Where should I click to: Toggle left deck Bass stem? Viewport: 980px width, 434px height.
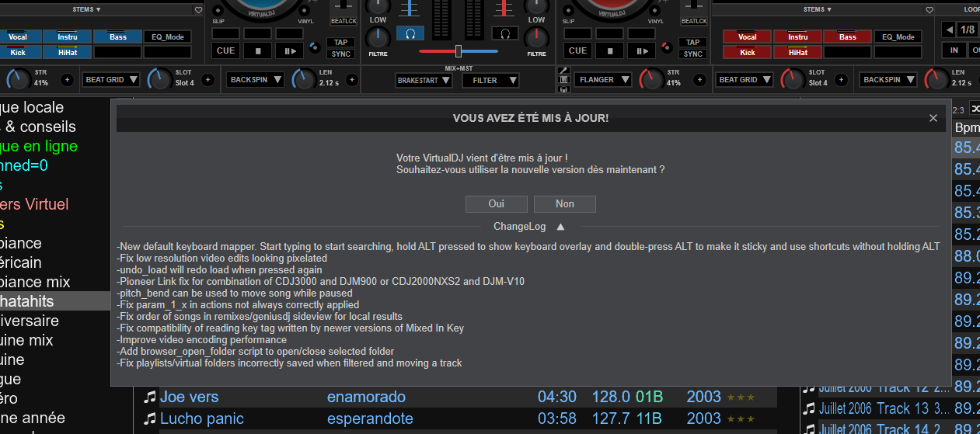tap(117, 36)
